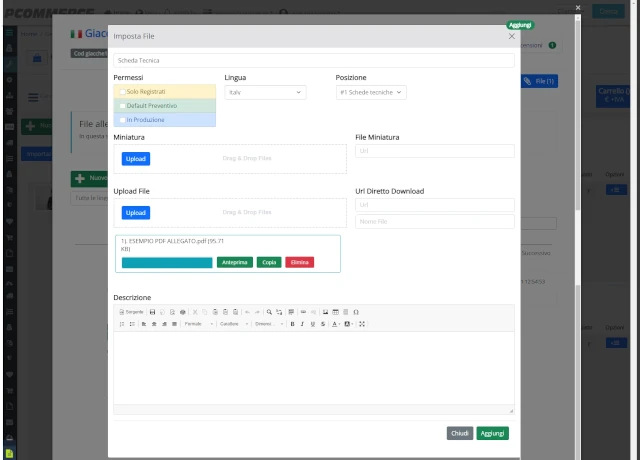
Task: Open Sorgente source view in editor
Action: point(131,312)
